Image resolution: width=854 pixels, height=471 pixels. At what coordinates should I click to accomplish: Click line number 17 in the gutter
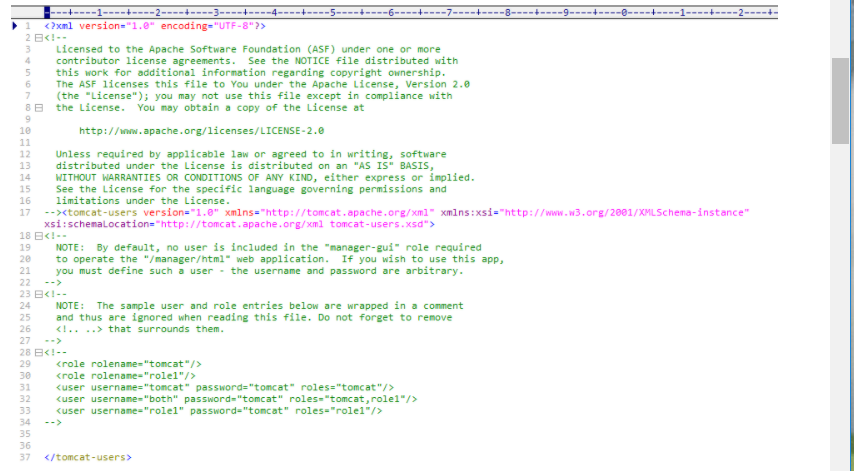pyautogui.click(x=25, y=212)
